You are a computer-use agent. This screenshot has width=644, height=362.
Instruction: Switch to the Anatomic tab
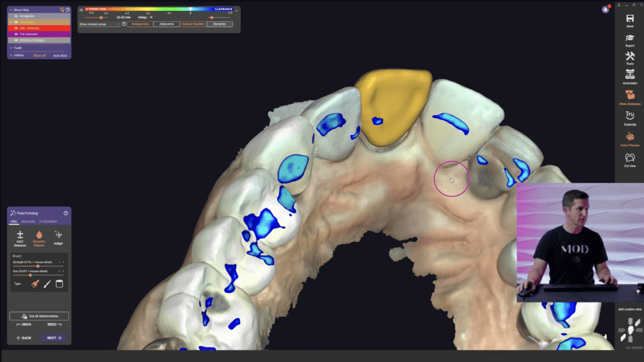click(x=28, y=221)
